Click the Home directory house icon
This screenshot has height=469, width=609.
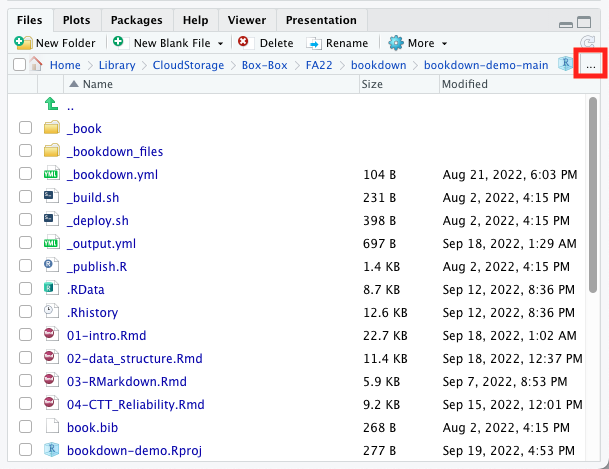[37, 64]
